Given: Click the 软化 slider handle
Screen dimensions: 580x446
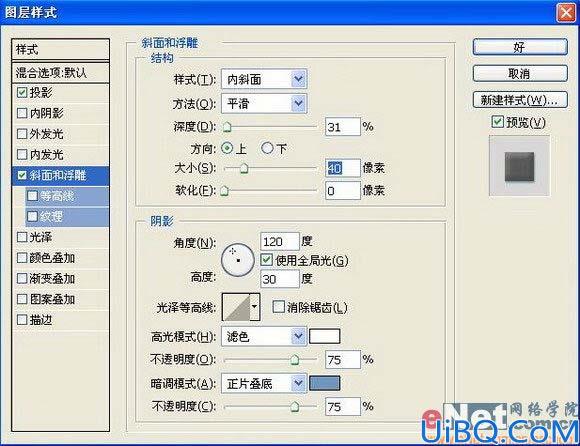Looking at the screenshot, I should coord(224,191).
